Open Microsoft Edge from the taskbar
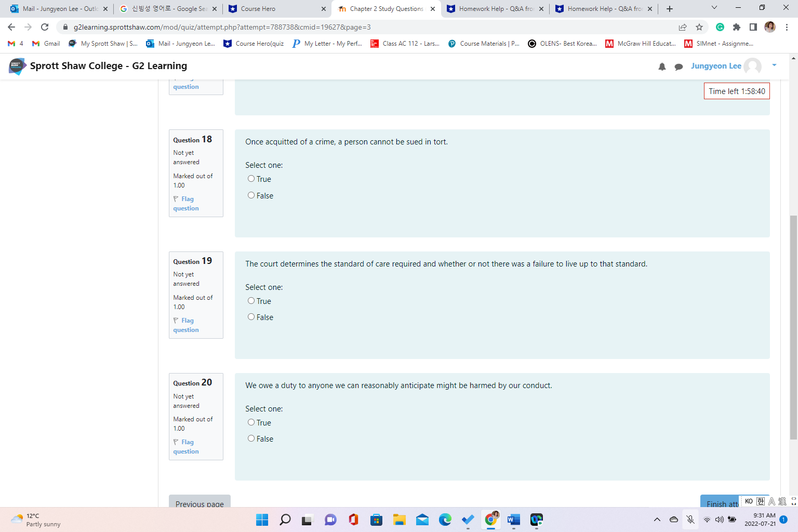This screenshot has width=798, height=532. pos(445,520)
